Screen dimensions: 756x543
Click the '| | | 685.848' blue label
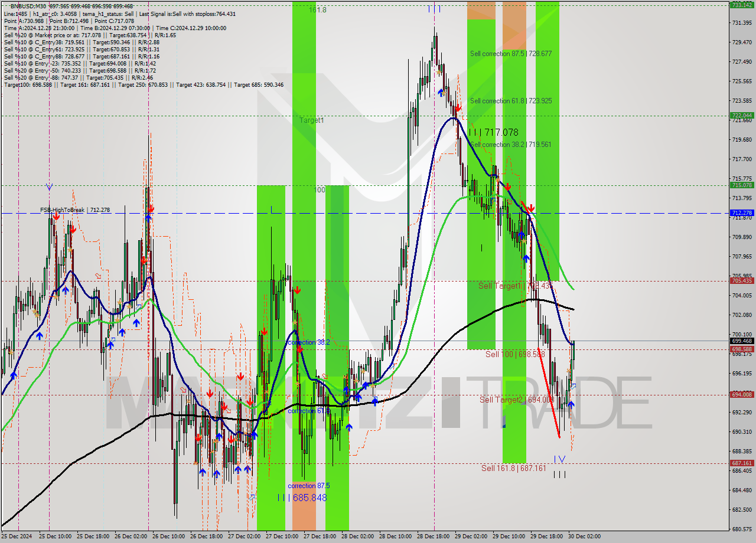[302, 498]
